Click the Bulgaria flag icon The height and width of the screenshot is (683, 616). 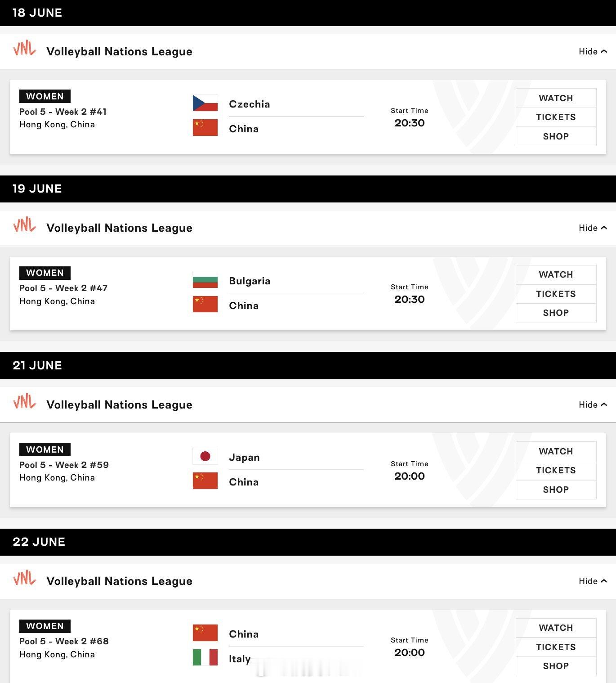(x=205, y=279)
